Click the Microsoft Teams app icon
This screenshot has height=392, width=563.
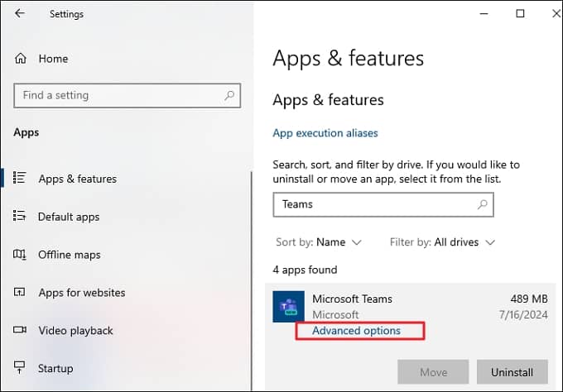(289, 307)
